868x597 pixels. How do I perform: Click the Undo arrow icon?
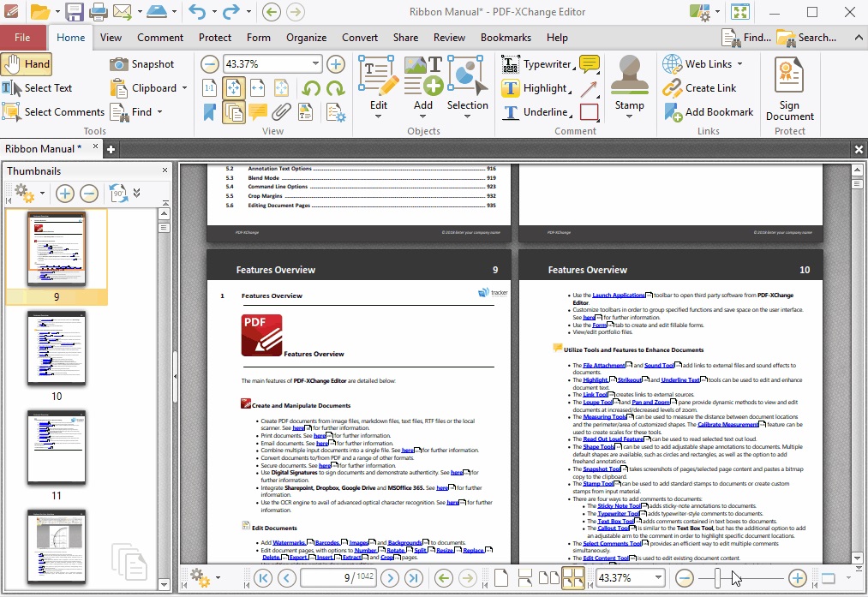click(197, 12)
